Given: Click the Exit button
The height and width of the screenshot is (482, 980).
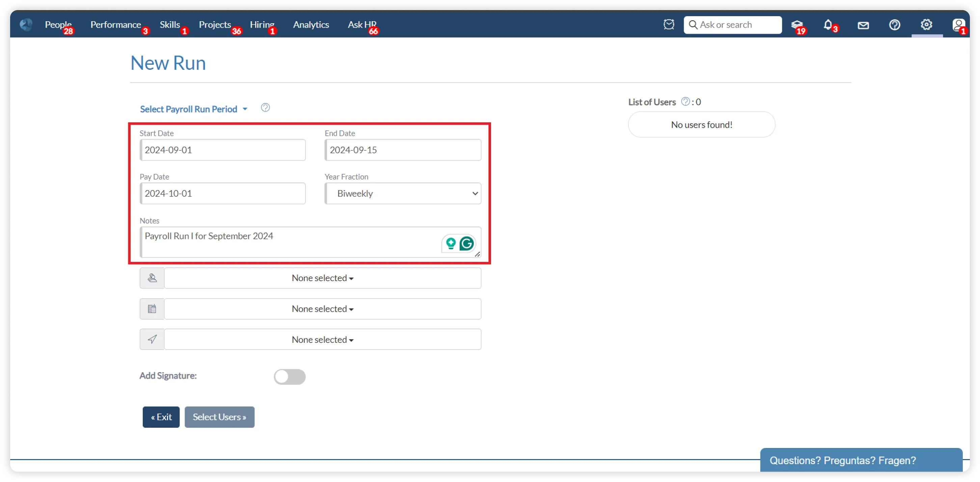Looking at the screenshot, I should tap(161, 417).
